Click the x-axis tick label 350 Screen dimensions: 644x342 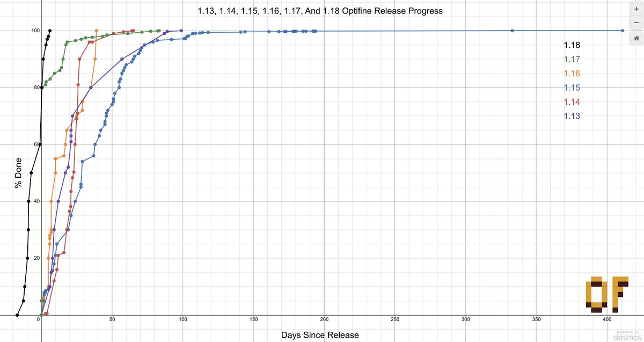pyautogui.click(x=537, y=320)
